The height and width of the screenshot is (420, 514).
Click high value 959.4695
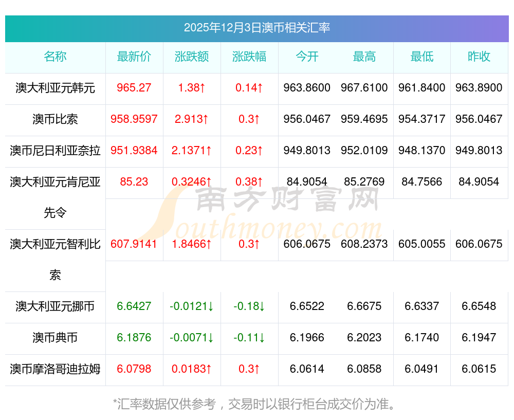click(x=364, y=119)
